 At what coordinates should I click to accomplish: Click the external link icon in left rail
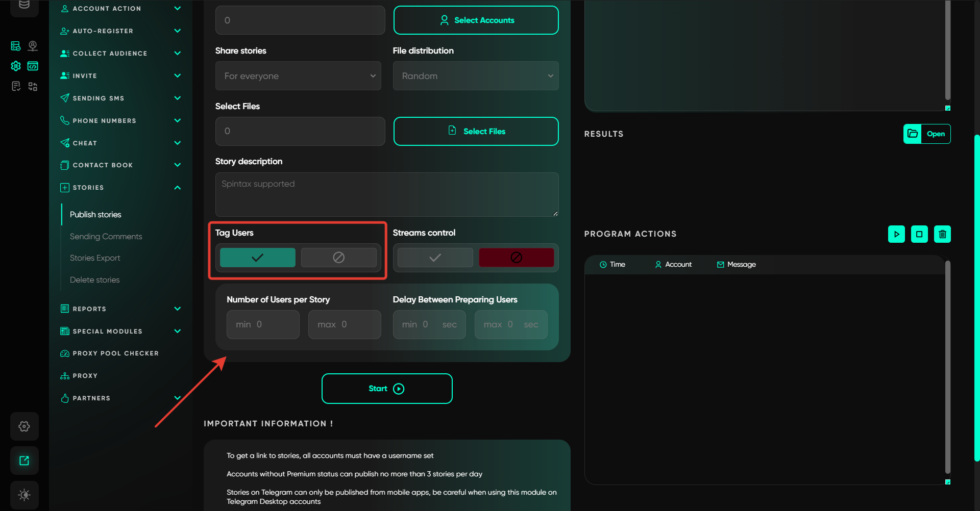[24, 461]
